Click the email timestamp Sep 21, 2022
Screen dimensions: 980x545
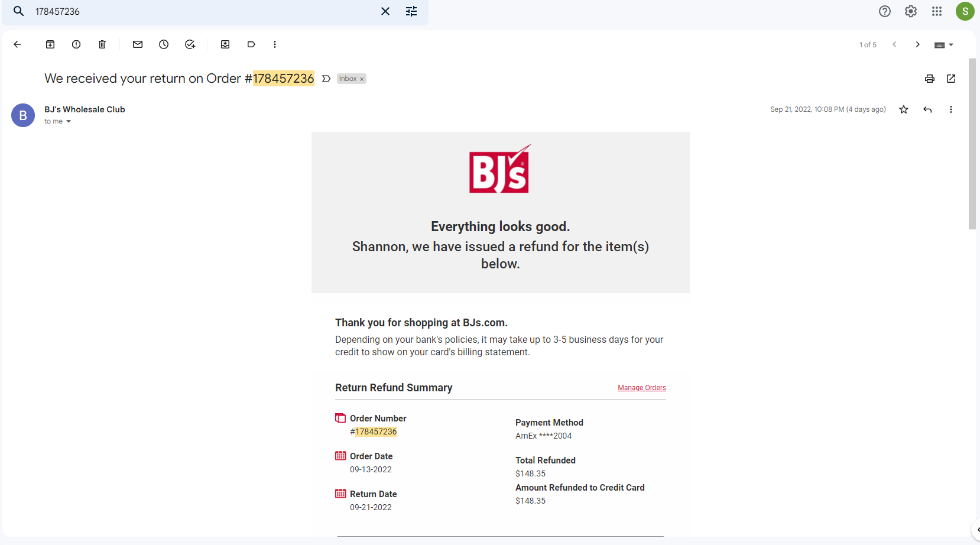[x=828, y=109]
